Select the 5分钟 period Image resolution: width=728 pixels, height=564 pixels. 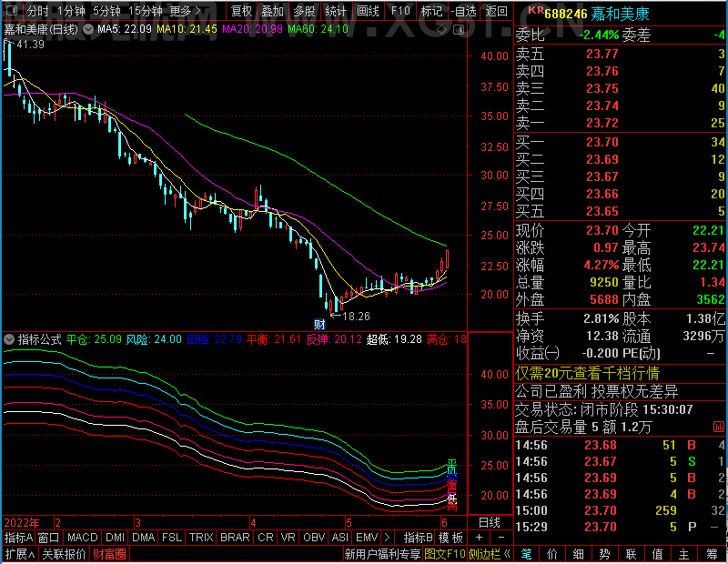[x=106, y=11]
